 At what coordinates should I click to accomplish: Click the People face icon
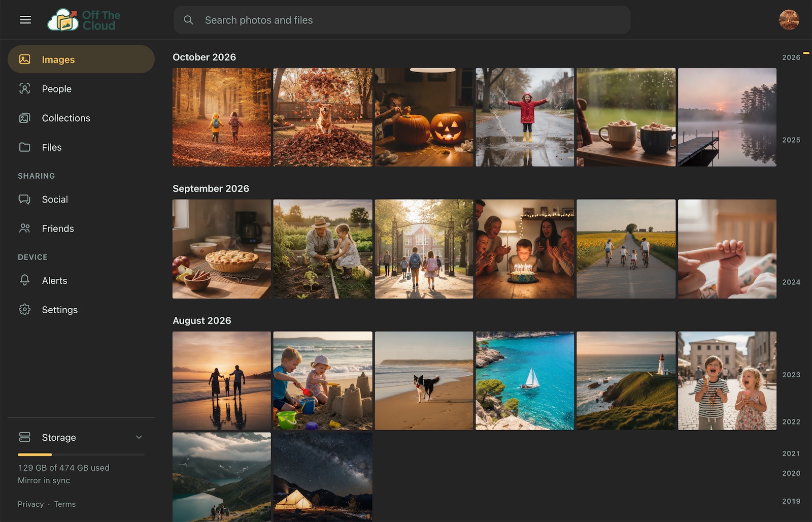click(25, 89)
